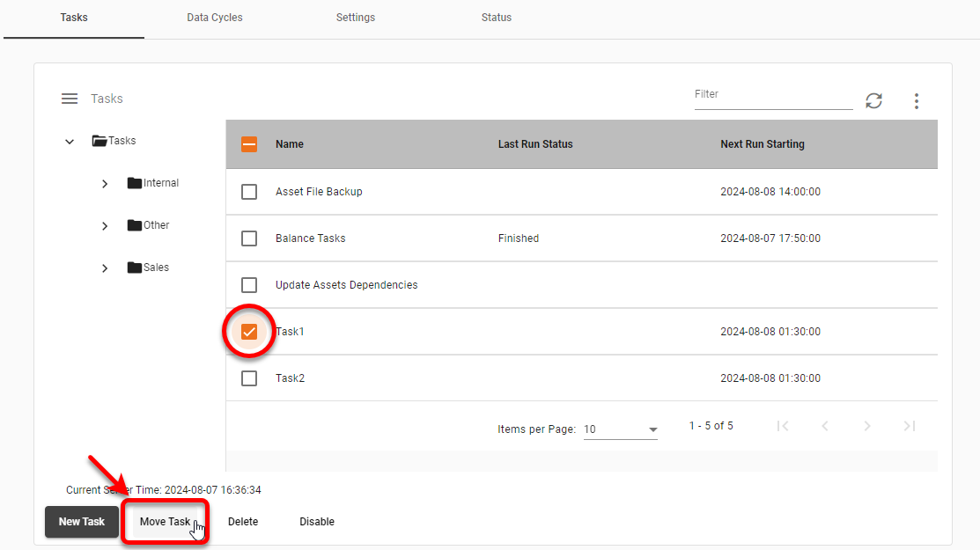Image resolution: width=980 pixels, height=550 pixels.
Task: Uncheck the Task1 checkbox
Action: pos(249,332)
